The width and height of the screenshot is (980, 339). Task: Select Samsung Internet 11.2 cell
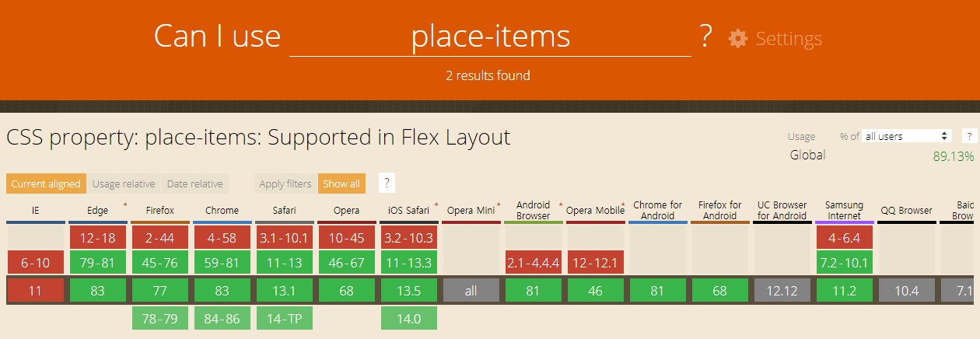[x=844, y=291]
